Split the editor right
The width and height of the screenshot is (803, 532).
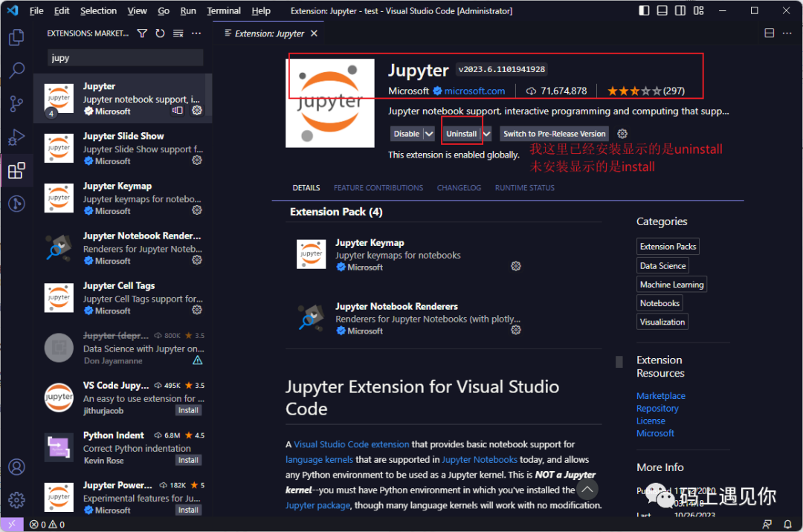click(770, 33)
